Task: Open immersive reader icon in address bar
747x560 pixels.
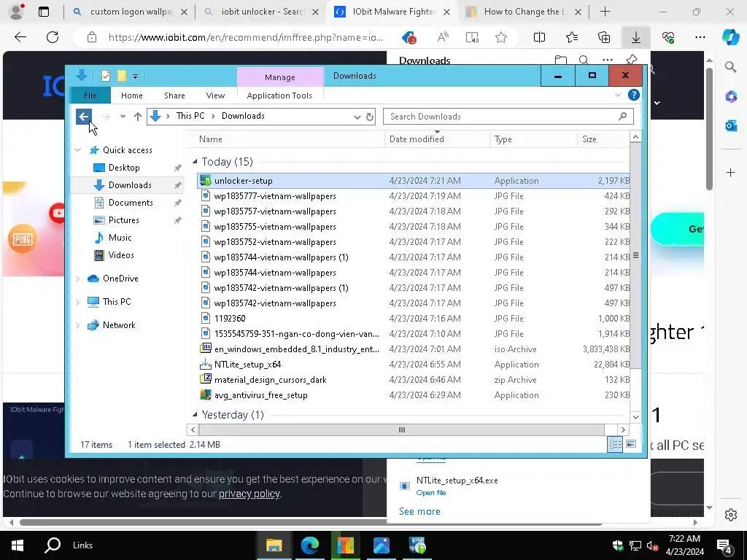Action: (472, 37)
